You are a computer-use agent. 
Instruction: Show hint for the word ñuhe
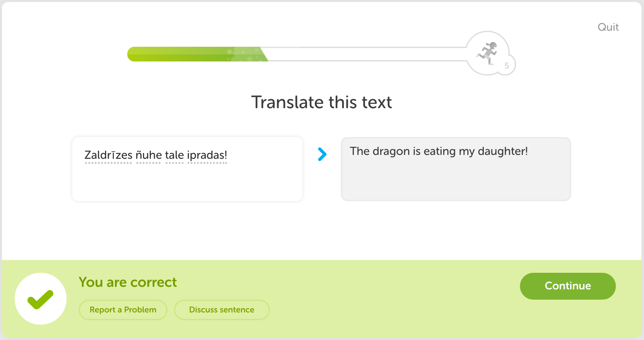pyautogui.click(x=148, y=155)
